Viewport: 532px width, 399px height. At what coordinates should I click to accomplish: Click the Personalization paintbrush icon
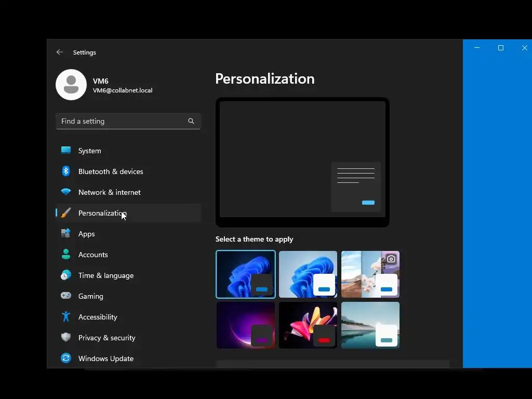tap(66, 212)
